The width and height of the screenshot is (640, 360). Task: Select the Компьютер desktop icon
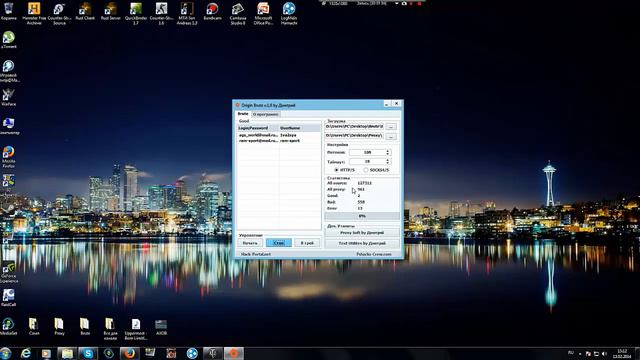9,126
